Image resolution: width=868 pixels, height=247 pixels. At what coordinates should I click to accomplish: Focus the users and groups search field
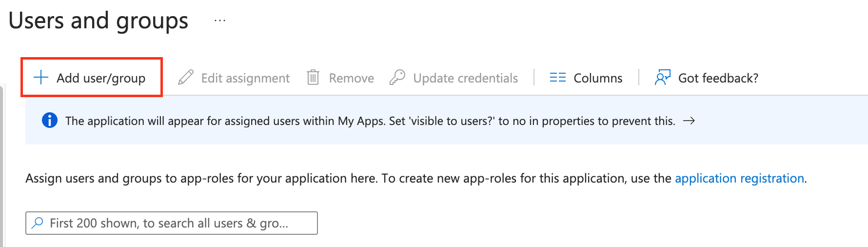coord(176,223)
